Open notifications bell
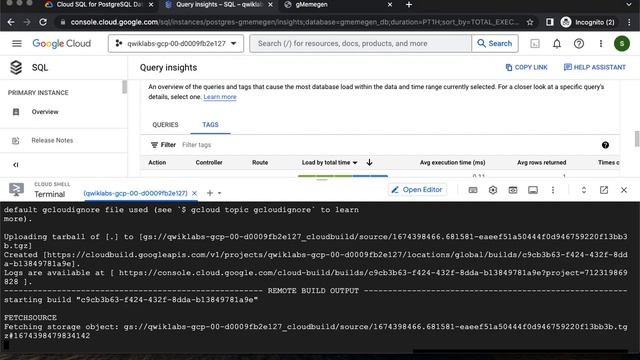This screenshot has width=640, height=360. coord(557,43)
